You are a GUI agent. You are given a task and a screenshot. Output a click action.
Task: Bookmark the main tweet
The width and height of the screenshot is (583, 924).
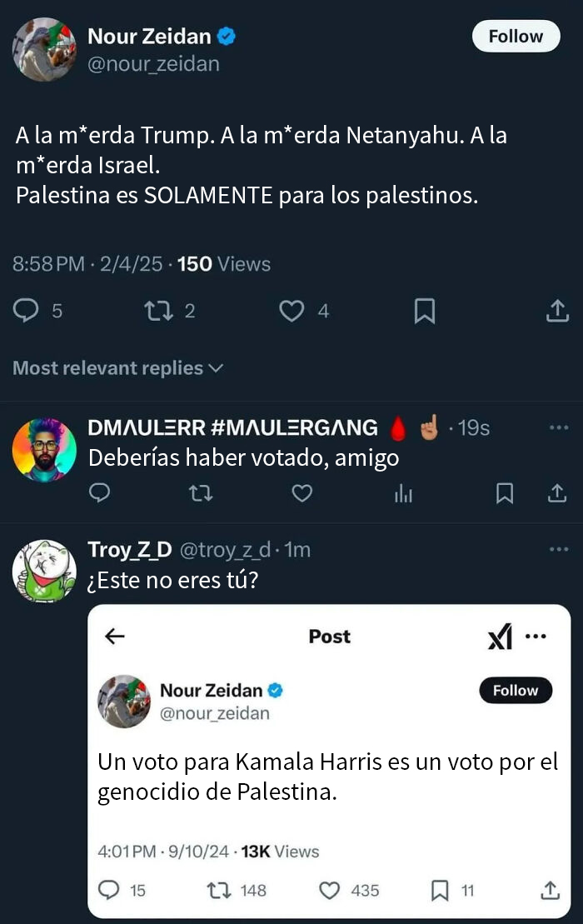coord(426,310)
